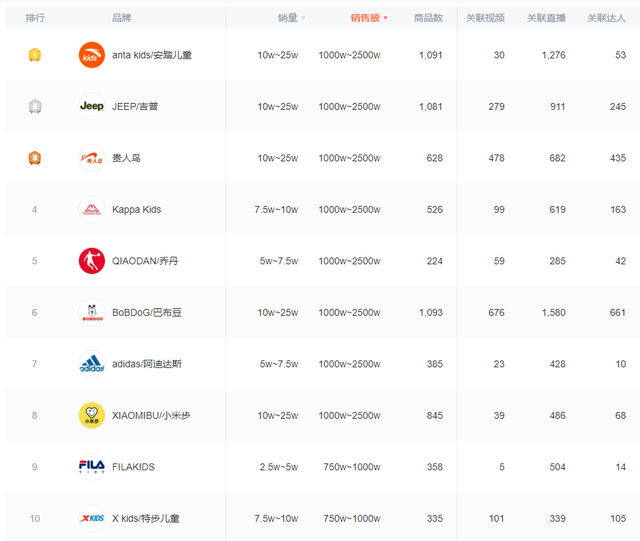Viewport: 640px width, 541px height.
Task: Open anta kids/安踏儿童 brand link
Action: tap(152, 55)
